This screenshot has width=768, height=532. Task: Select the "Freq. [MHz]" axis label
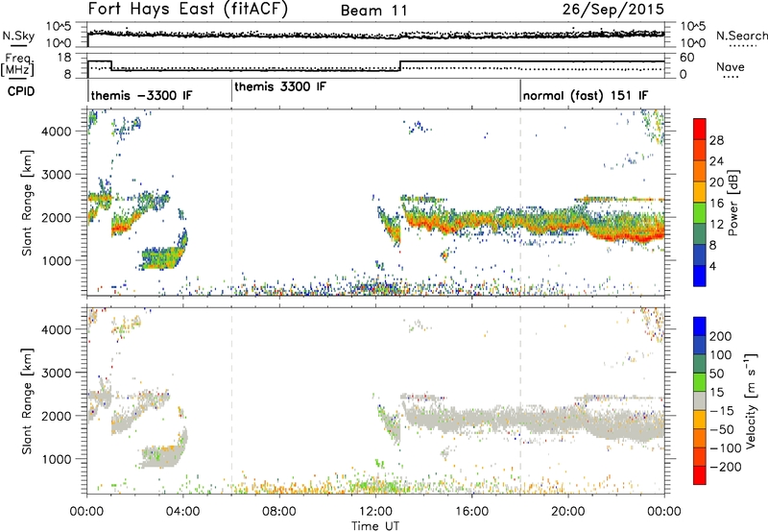click(x=17, y=64)
